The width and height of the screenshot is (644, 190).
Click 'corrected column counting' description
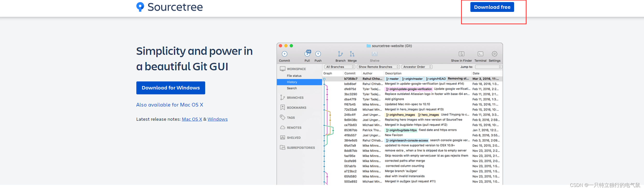405,166
